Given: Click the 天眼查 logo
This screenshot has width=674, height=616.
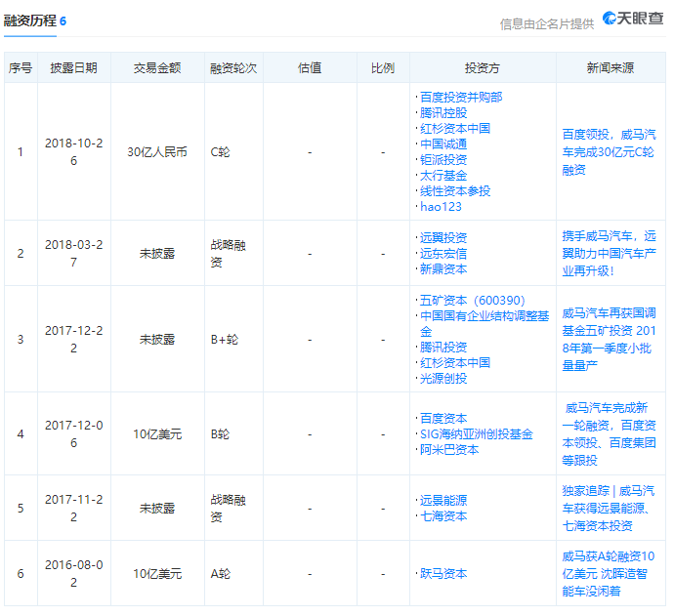Looking at the screenshot, I should [633, 19].
